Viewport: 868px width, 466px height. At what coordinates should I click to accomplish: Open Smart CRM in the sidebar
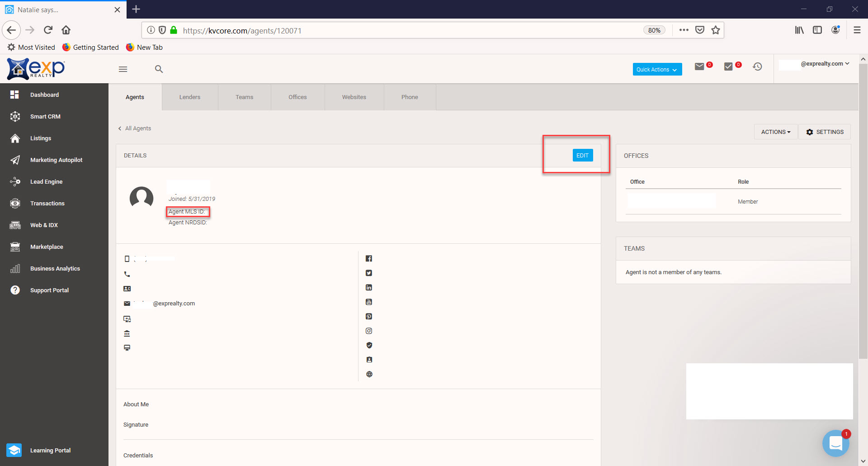[54, 116]
